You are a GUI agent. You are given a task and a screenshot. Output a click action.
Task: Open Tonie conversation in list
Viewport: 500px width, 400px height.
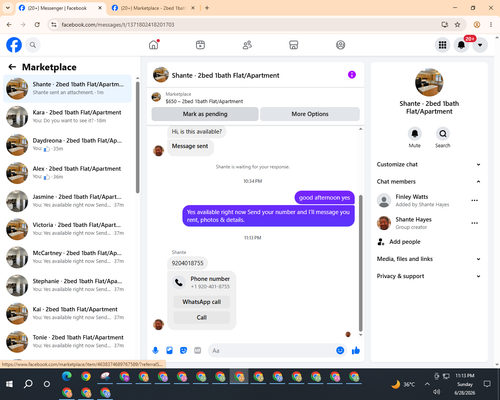point(67,342)
